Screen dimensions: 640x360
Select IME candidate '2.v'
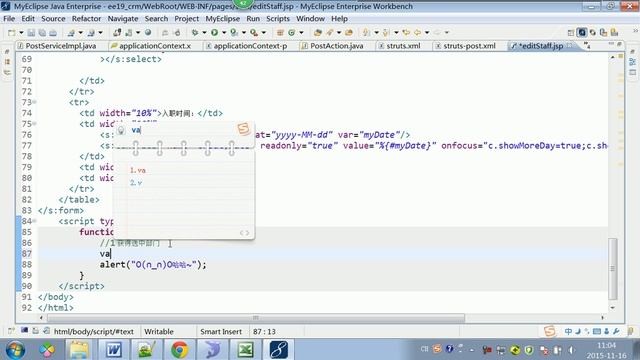[x=136, y=183]
